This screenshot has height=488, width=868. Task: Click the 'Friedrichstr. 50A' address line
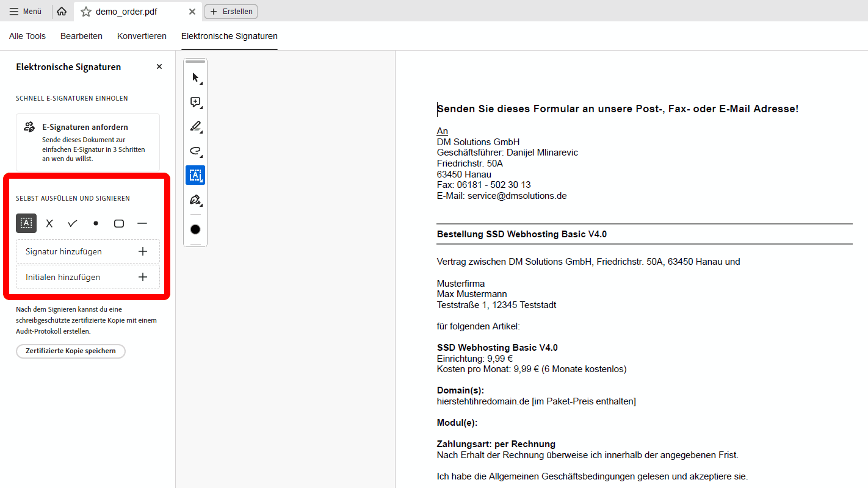tap(470, 163)
